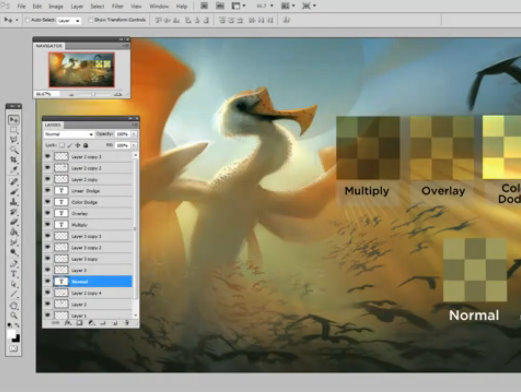Select the History Brush tool
521x392 pixels.
point(14,212)
